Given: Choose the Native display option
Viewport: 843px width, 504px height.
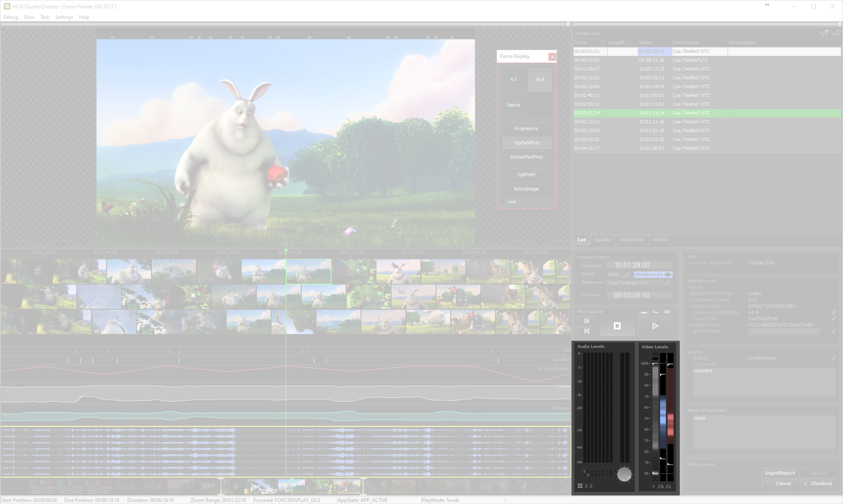Looking at the screenshot, I should 513,105.
